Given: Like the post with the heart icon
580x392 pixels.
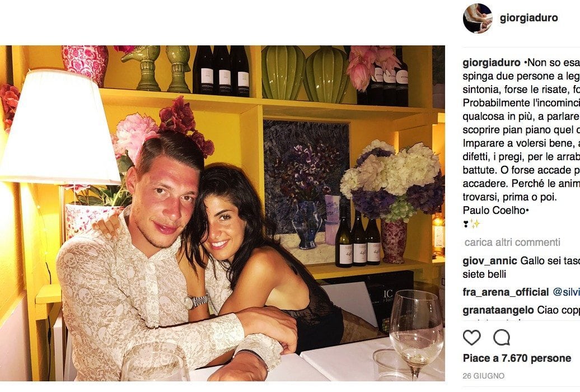Looking at the screenshot, I should (471, 338).
